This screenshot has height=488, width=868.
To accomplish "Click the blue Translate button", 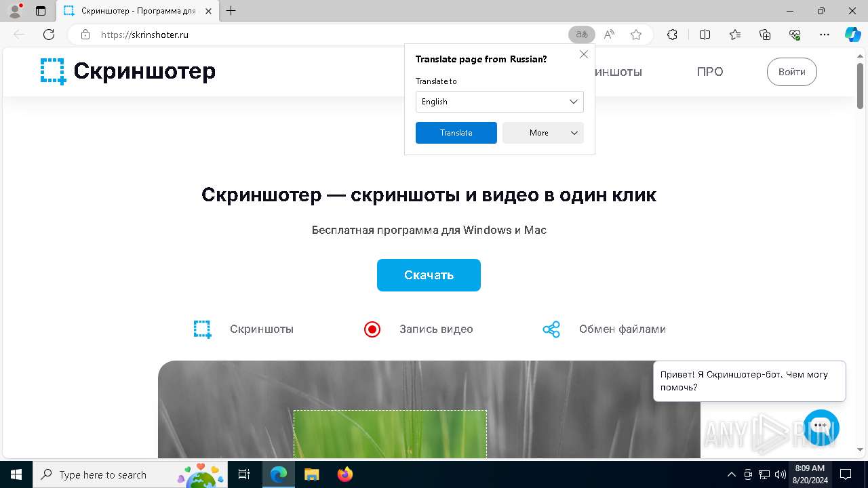I will pyautogui.click(x=456, y=133).
